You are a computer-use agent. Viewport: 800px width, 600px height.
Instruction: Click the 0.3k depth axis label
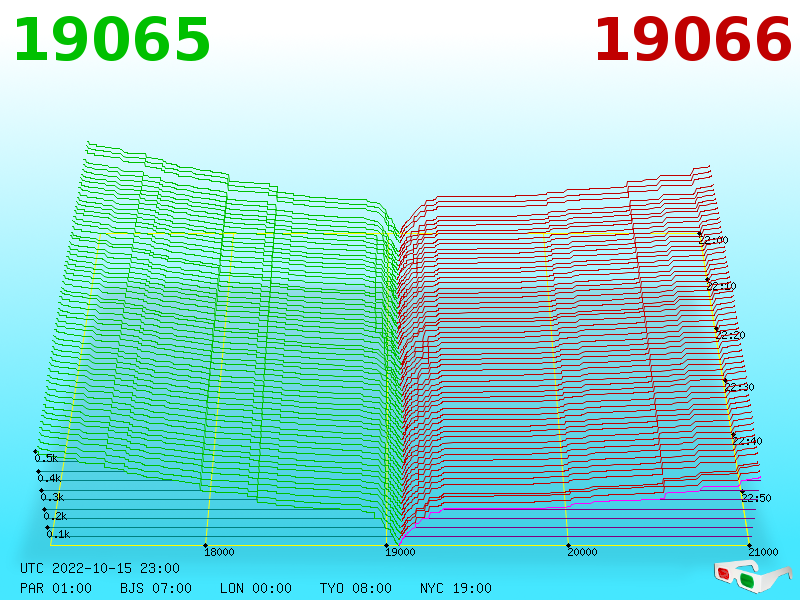[x=52, y=497]
